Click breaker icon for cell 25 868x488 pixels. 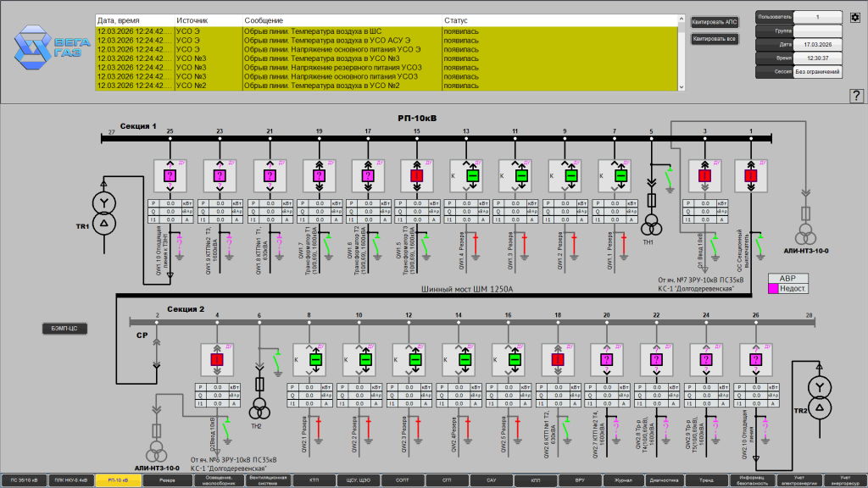point(170,176)
